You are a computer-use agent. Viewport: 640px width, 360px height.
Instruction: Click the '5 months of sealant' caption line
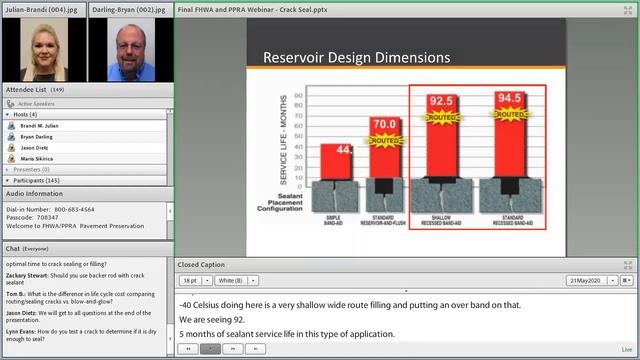287,334
